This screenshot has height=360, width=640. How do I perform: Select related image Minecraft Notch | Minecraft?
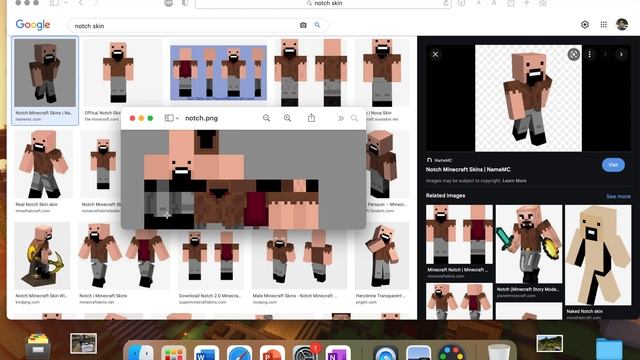coord(459,235)
